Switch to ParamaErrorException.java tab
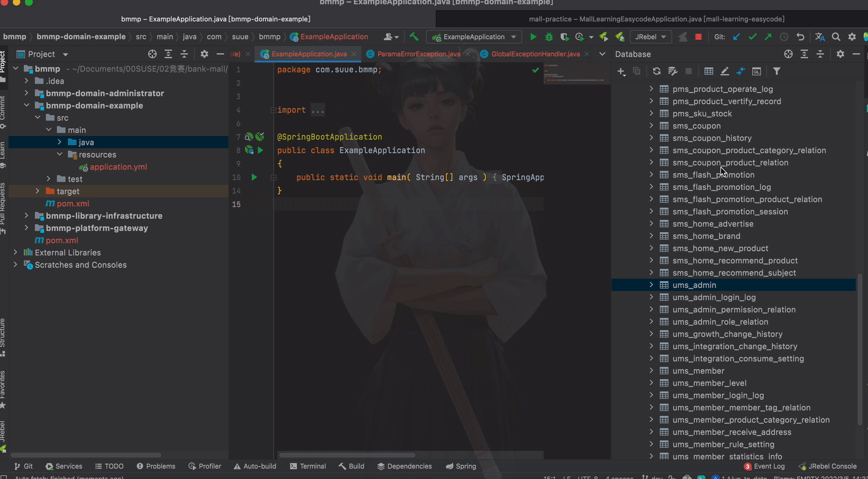Viewport: 868px width, 479px height. click(418, 54)
